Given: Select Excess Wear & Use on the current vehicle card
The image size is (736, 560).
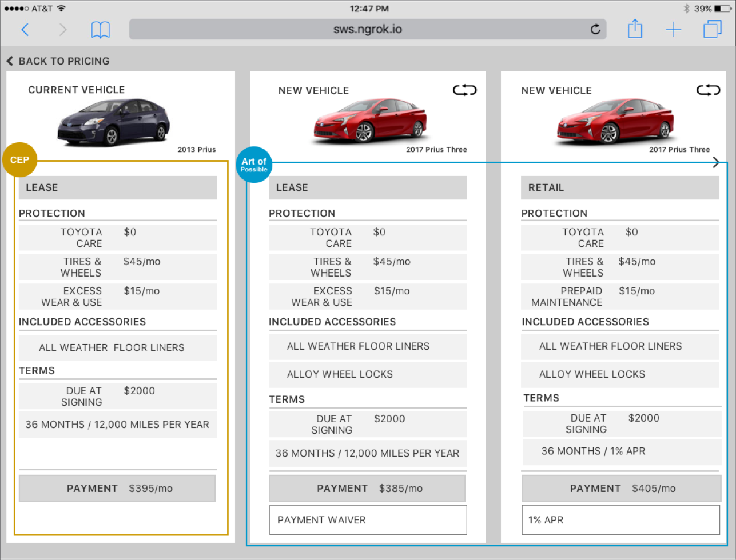Looking at the screenshot, I should tap(118, 297).
